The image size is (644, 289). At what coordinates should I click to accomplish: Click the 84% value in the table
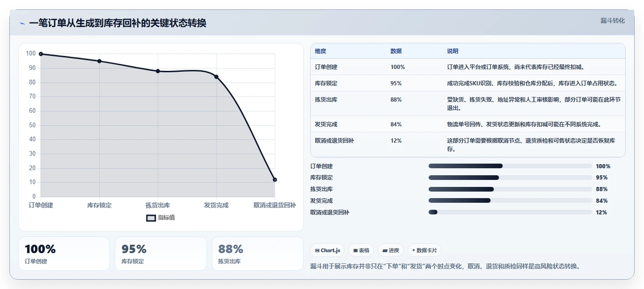point(396,124)
